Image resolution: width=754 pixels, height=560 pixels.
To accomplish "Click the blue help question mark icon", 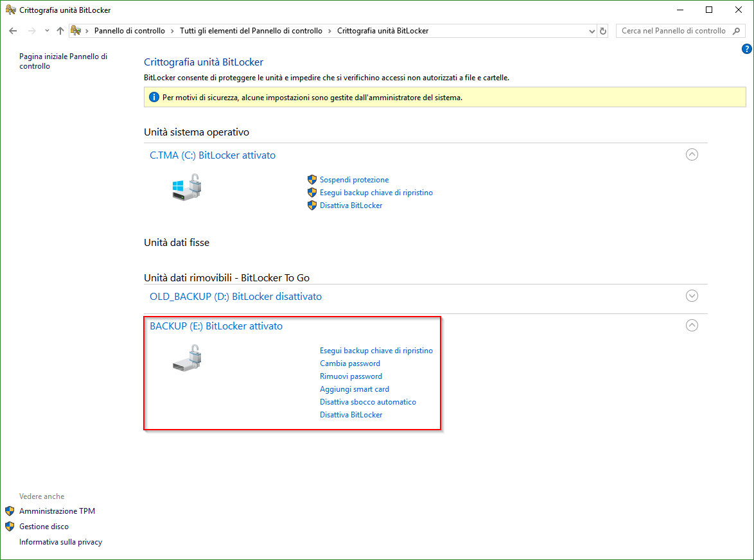I will [x=746, y=49].
